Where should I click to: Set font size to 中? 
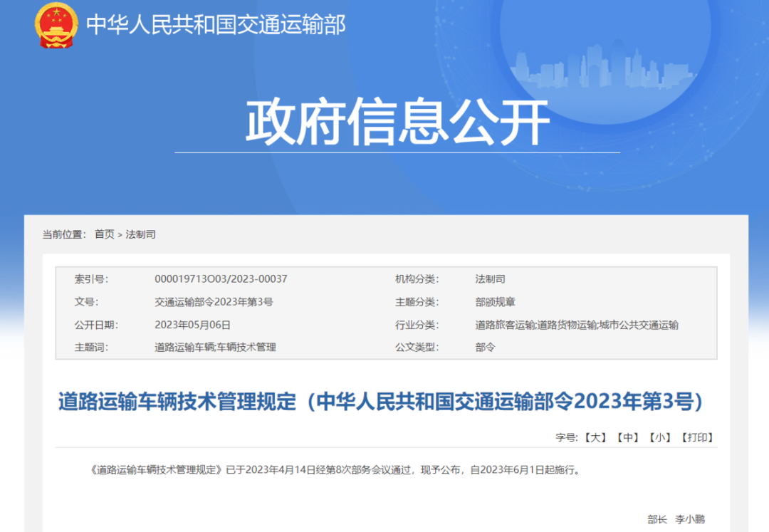click(628, 437)
